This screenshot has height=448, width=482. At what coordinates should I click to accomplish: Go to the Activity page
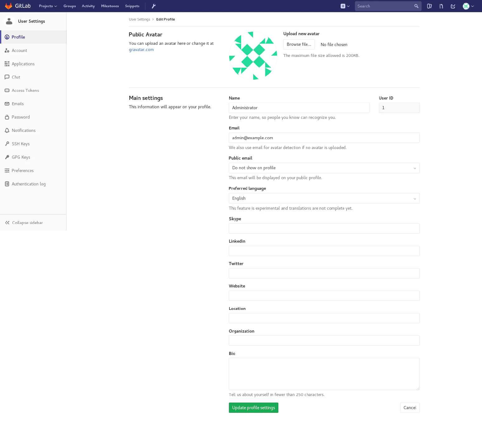pyautogui.click(x=88, y=6)
